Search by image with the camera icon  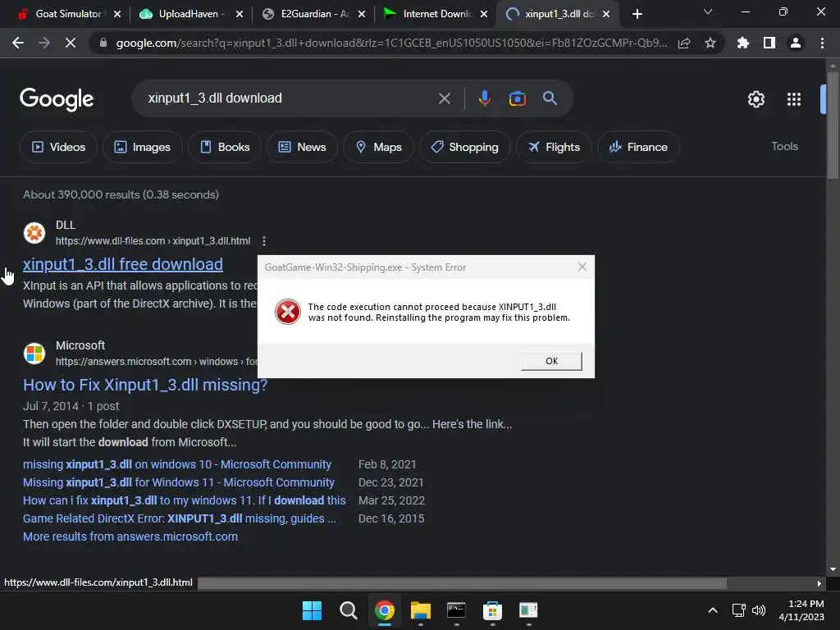517,98
